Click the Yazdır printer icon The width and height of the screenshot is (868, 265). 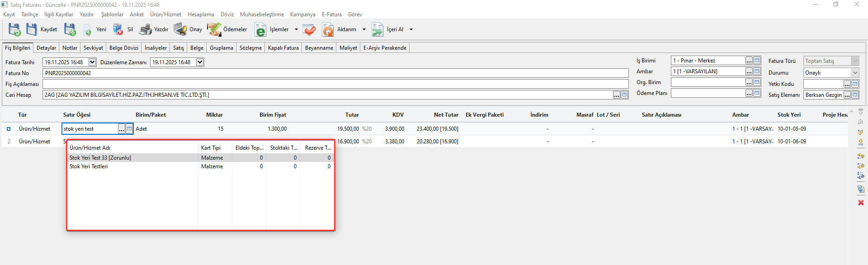pyautogui.click(x=145, y=29)
